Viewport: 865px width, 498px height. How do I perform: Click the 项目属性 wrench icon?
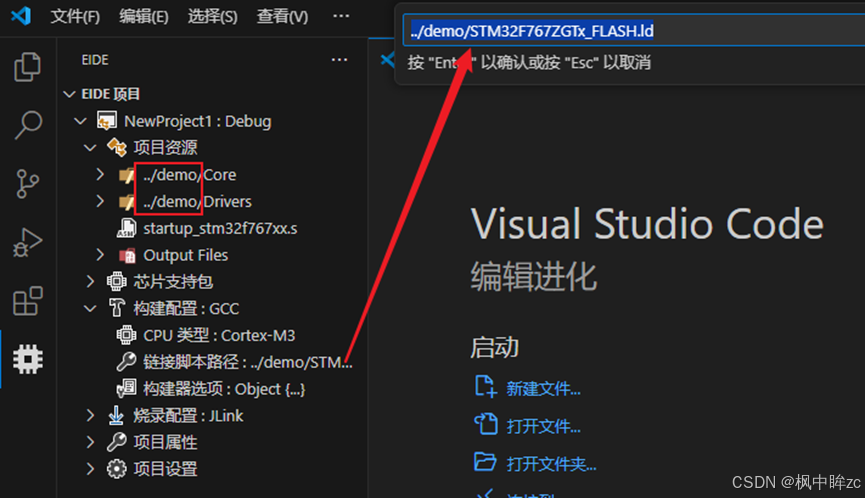(116, 442)
